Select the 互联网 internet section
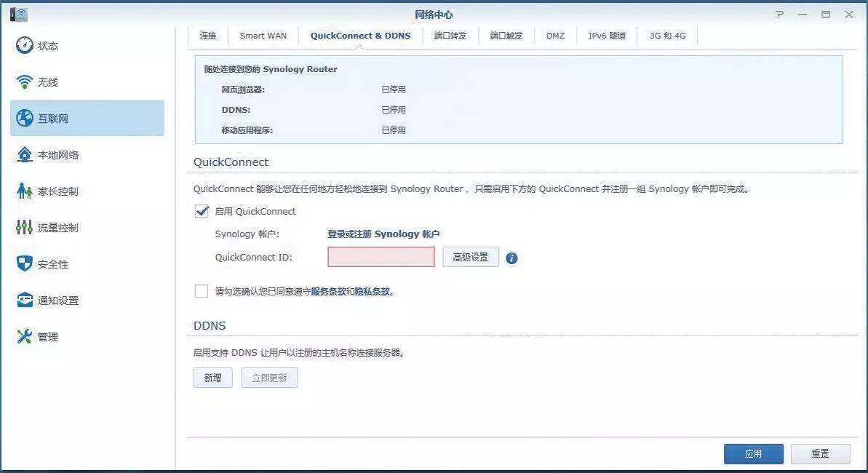Image resolution: width=868 pixels, height=473 pixels. (x=87, y=118)
